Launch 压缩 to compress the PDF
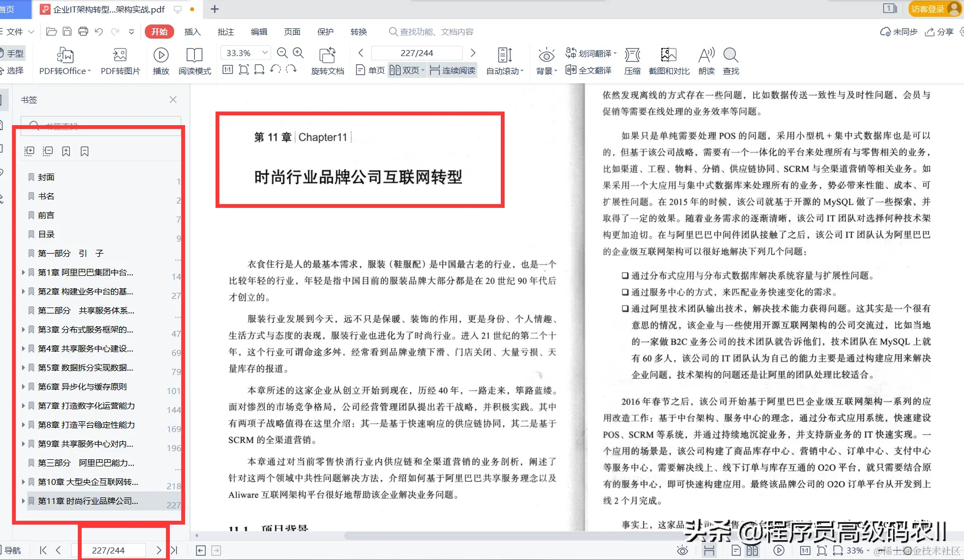This screenshot has height=560, width=964. tap(633, 61)
